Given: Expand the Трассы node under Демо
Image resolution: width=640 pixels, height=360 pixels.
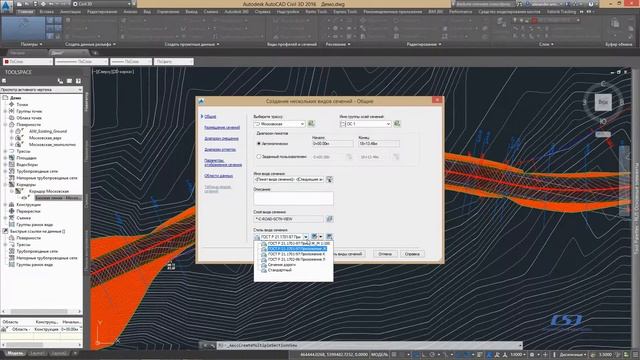Looking at the screenshot, I should click(x=6, y=151).
